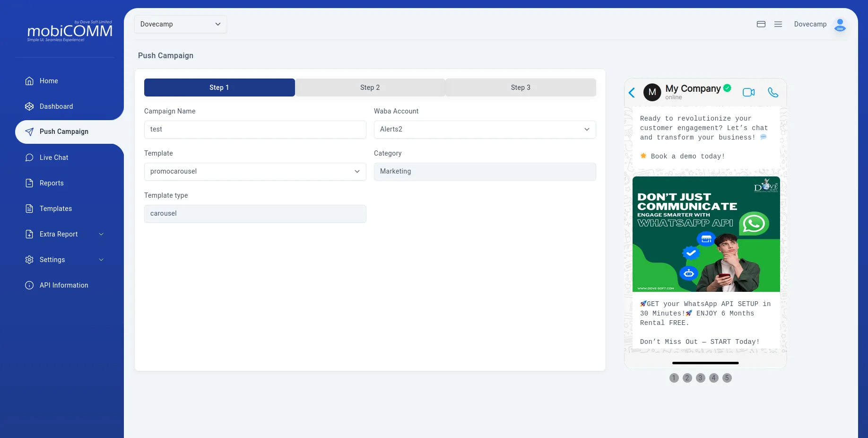The image size is (868, 438).
Task: Click the Templates document icon
Action: [29, 209]
